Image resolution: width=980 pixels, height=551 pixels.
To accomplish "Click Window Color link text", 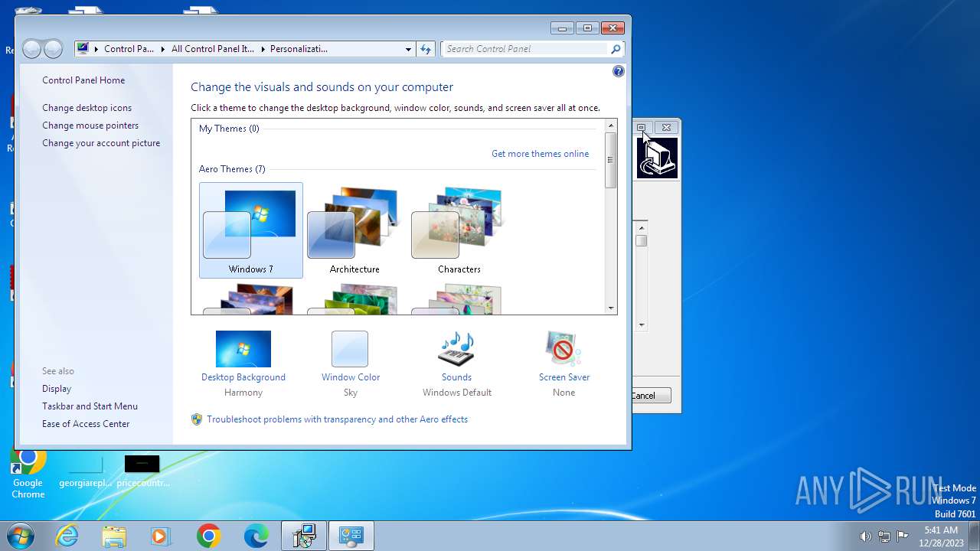I will 351,377.
